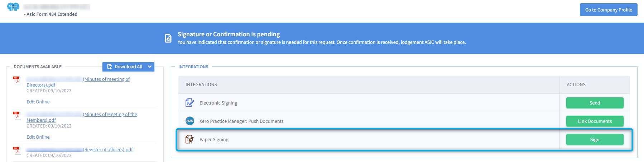This screenshot has width=644, height=162.
Task: Open Minutes of meeting of Directors.pdf link
Action: tap(78, 82)
